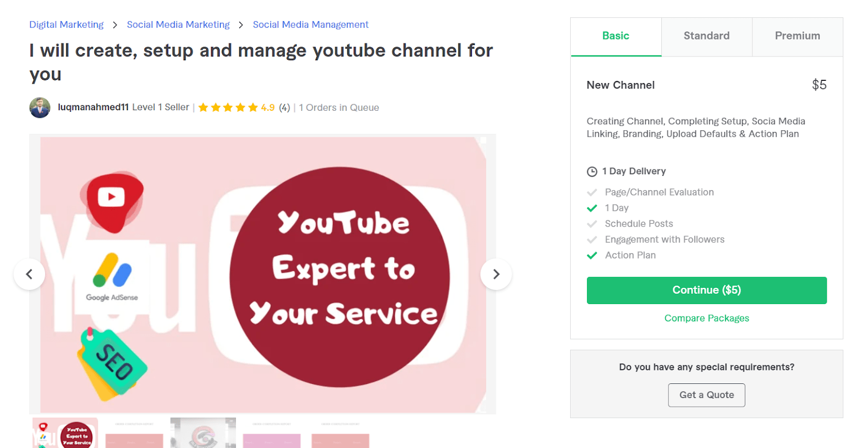The image size is (868, 448).
Task: Open the Digital Marketing breadcrumb link
Action: 66,24
